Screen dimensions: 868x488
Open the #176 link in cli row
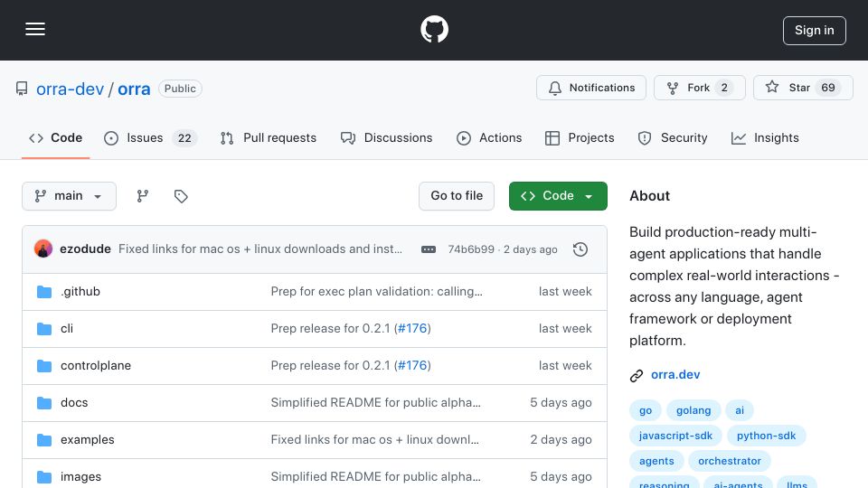[x=412, y=329]
